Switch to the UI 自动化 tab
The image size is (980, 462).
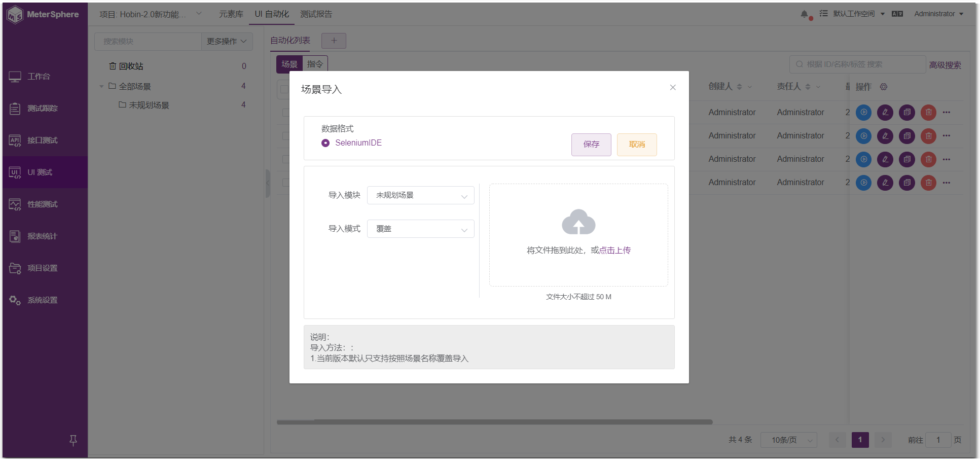[x=272, y=14]
